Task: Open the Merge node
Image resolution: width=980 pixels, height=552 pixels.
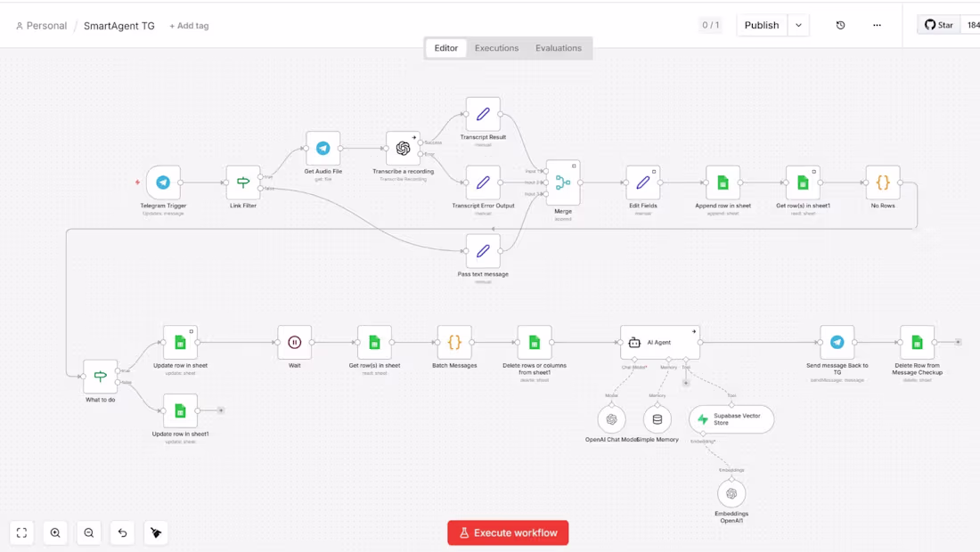Action: (563, 183)
